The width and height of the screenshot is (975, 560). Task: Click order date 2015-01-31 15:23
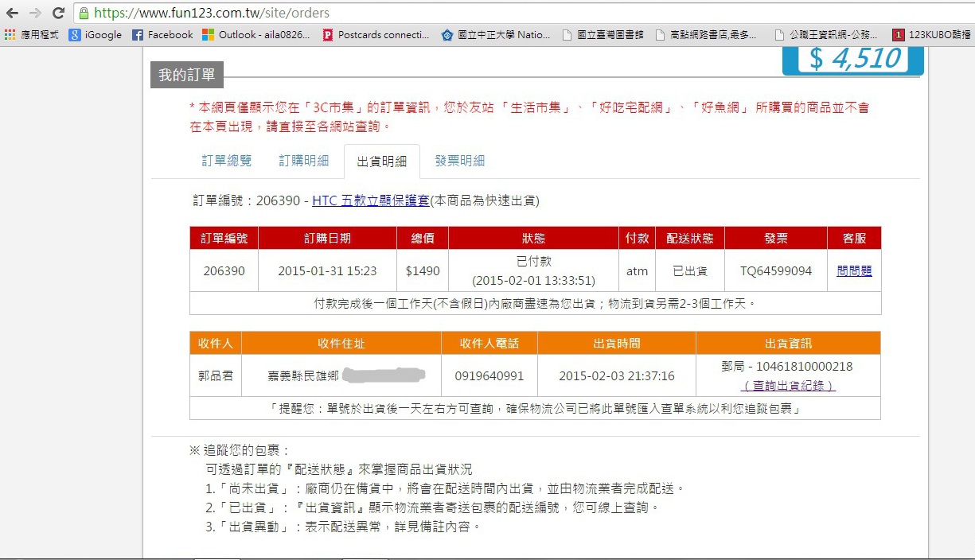pos(327,270)
